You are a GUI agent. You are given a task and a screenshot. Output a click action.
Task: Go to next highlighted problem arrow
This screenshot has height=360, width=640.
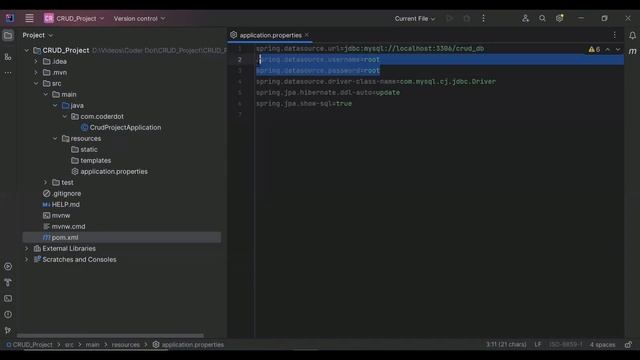point(618,49)
